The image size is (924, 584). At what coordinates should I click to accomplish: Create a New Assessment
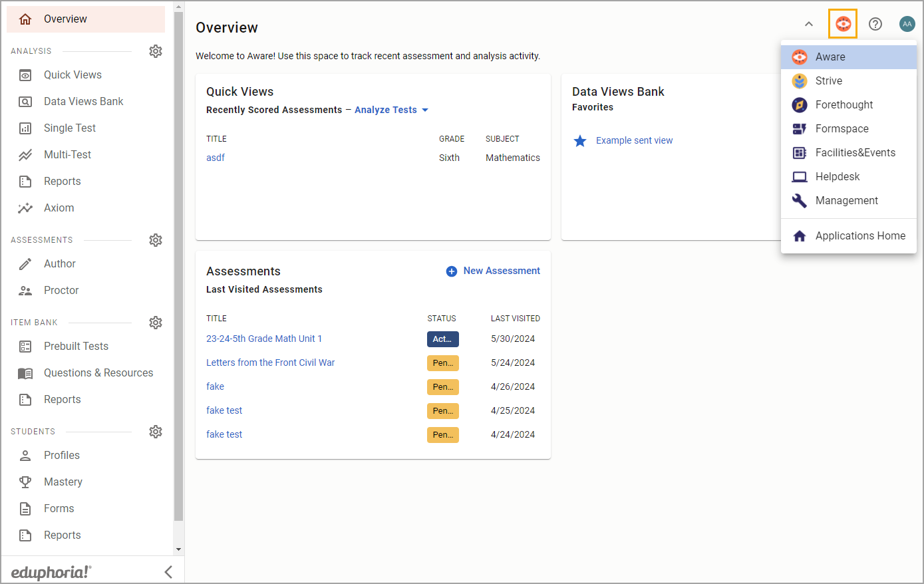tap(493, 271)
